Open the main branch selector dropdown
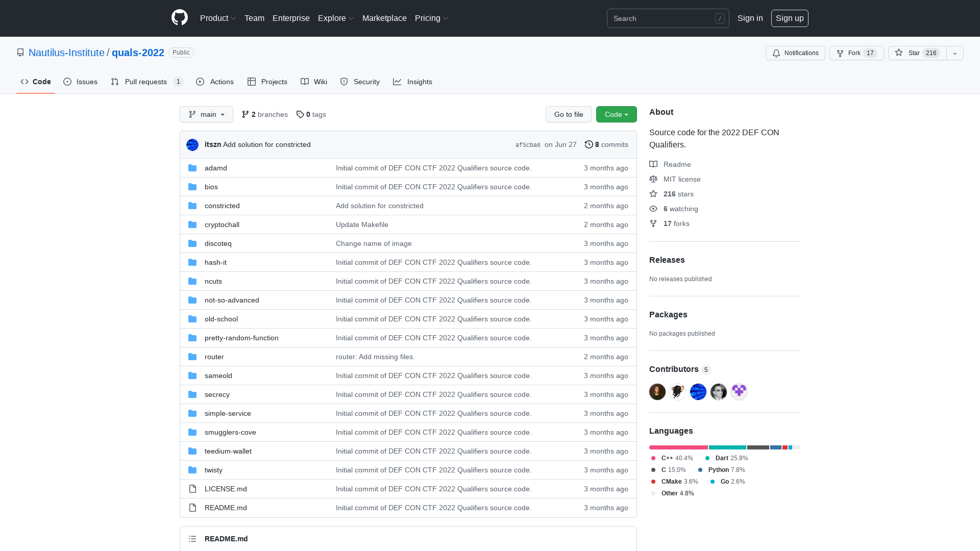Viewport: 980px width, 551px height. (206, 114)
